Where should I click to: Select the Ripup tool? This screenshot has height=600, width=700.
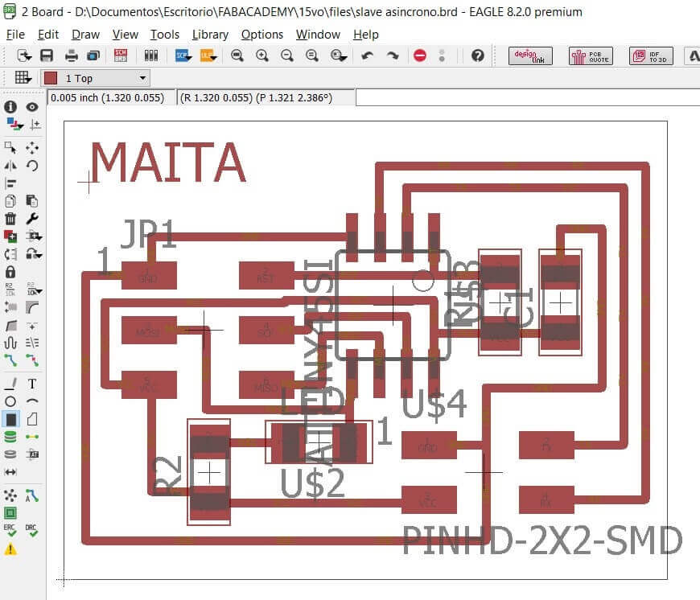coord(32,360)
